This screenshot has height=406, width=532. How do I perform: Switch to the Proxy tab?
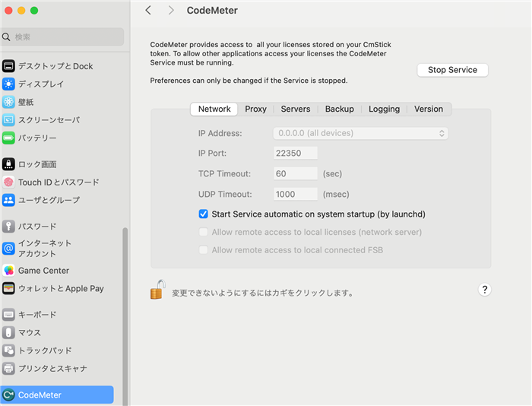click(x=255, y=109)
